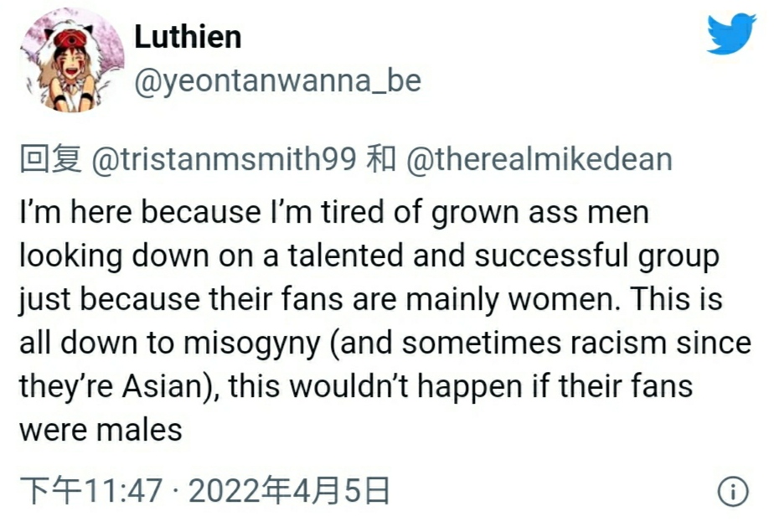Viewport: 774px width, 532px height.
Task: Click the 回复 reply label
Action: point(51,159)
